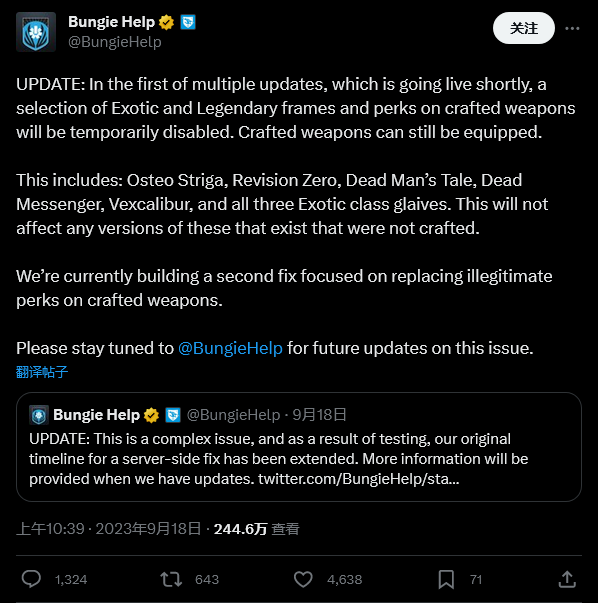Share the post with the upload arrow icon
This screenshot has width=598, height=603.
click(x=567, y=579)
